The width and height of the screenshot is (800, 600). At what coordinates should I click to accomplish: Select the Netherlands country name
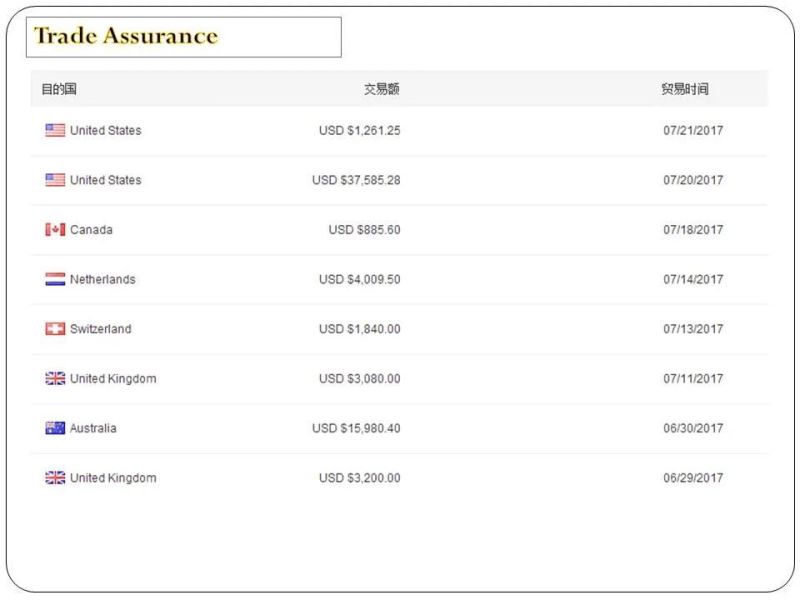click(x=103, y=279)
